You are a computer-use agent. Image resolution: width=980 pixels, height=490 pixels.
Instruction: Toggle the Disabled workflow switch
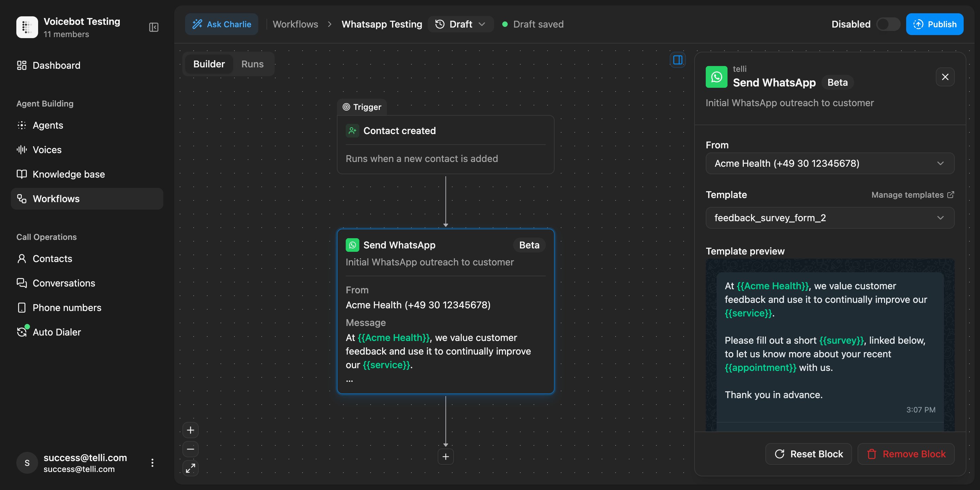pos(888,24)
